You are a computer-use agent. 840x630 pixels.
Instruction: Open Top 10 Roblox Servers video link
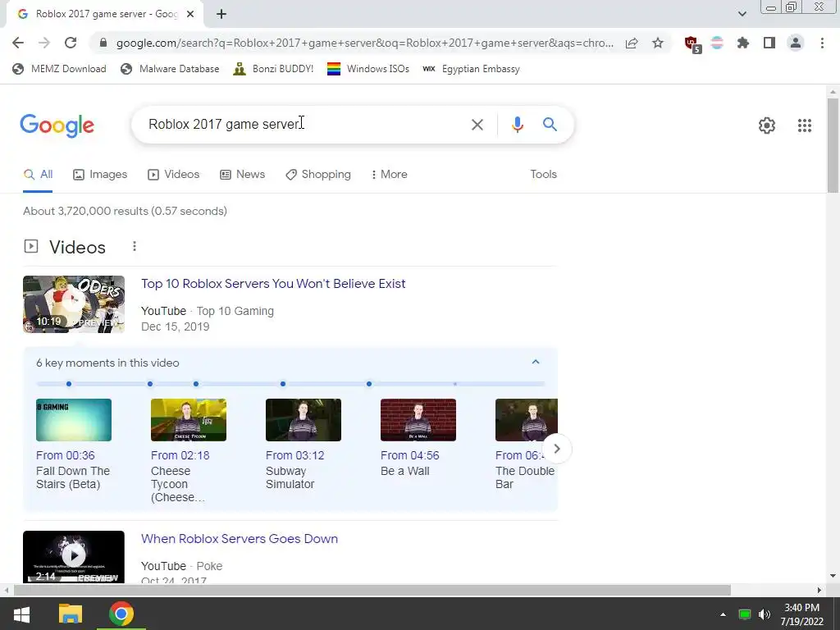tap(273, 283)
